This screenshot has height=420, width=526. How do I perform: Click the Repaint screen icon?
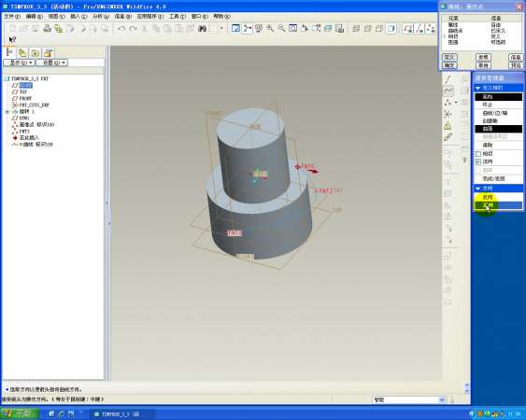click(x=235, y=29)
